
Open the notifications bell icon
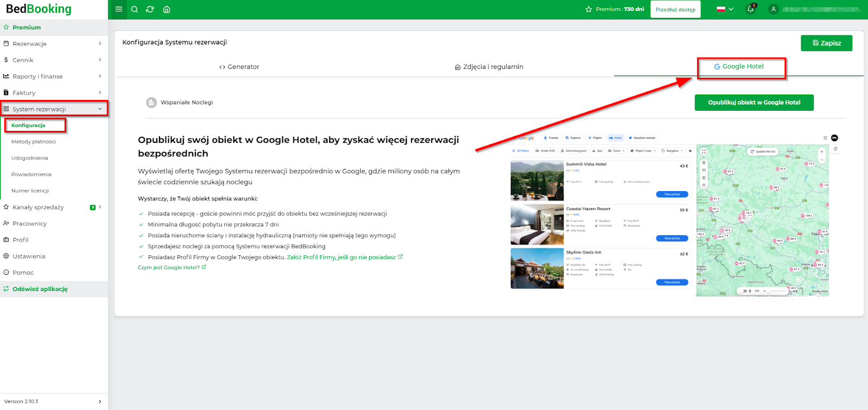click(751, 9)
